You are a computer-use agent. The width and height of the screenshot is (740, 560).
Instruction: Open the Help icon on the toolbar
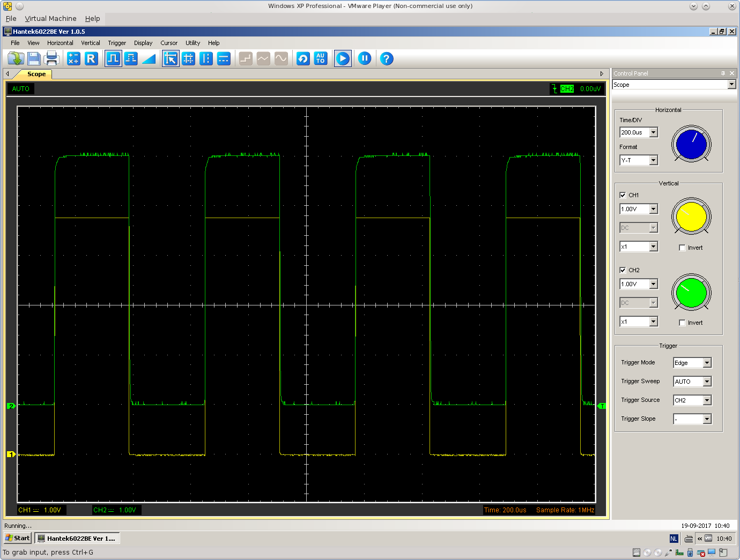(387, 58)
